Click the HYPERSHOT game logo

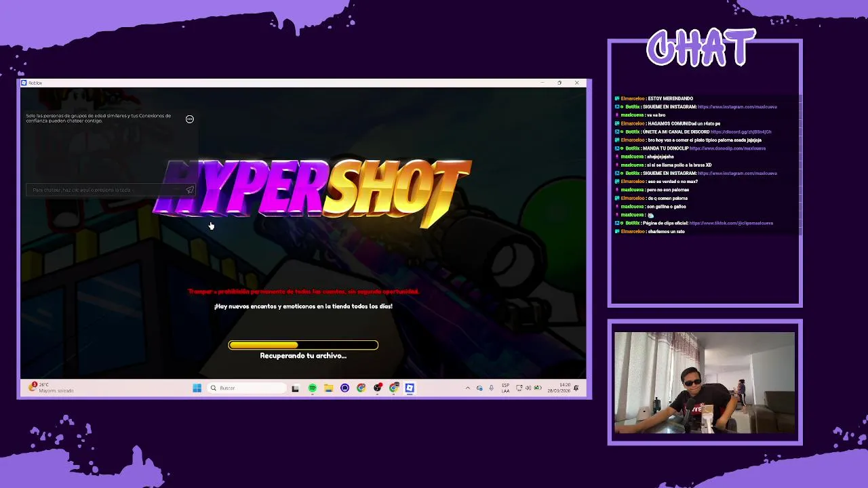tap(312, 193)
